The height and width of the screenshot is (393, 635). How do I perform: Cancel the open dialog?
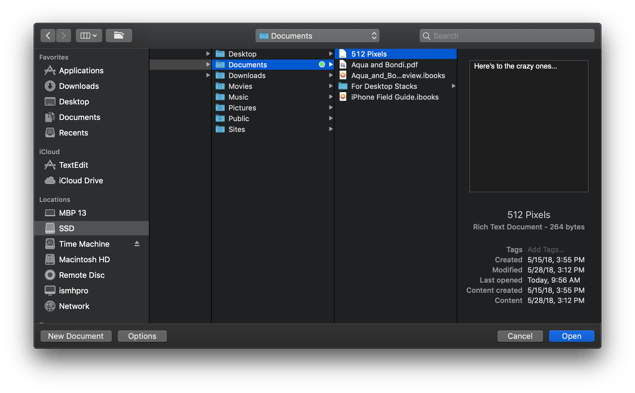tap(520, 336)
